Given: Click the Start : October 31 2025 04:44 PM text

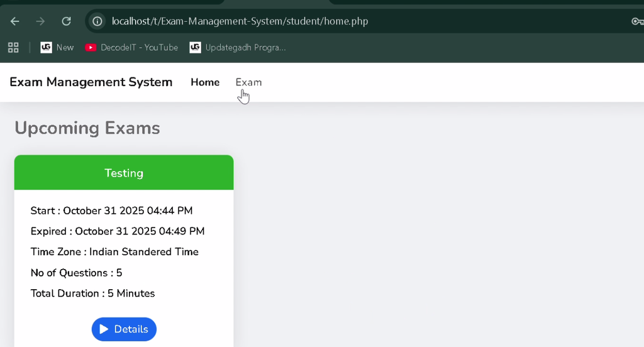Looking at the screenshot, I should click(x=111, y=211).
